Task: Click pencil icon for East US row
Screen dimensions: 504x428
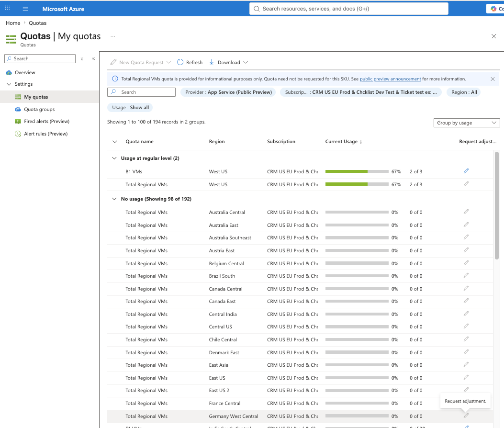Action: (466, 377)
